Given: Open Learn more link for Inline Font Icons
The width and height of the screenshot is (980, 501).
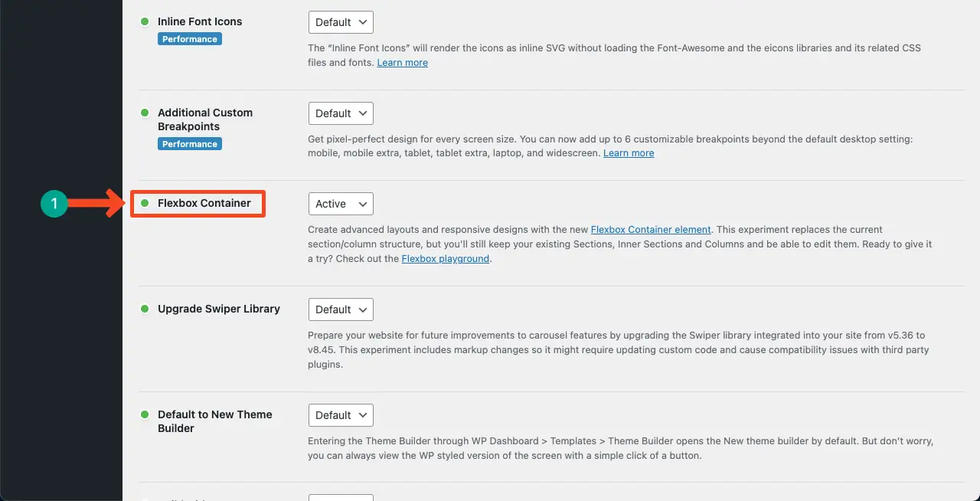Looking at the screenshot, I should pos(402,63).
